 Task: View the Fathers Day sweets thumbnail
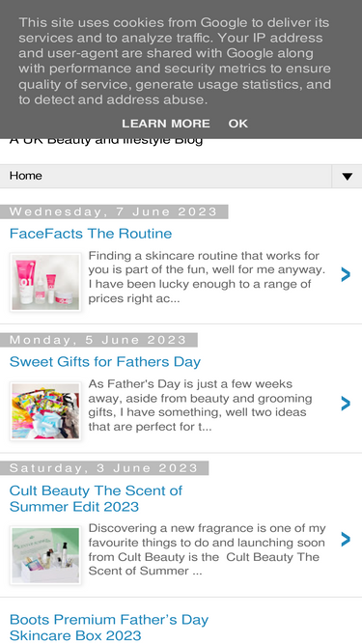[45, 411]
